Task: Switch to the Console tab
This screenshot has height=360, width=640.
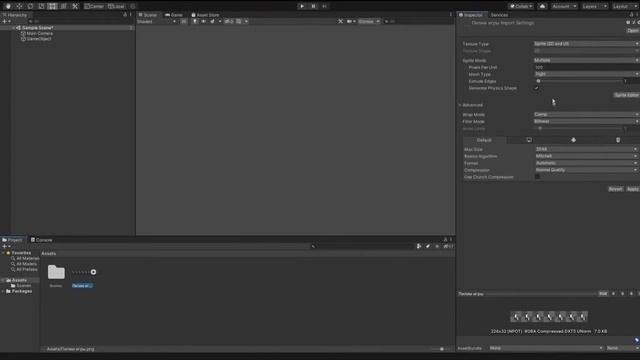Action: coord(42,240)
